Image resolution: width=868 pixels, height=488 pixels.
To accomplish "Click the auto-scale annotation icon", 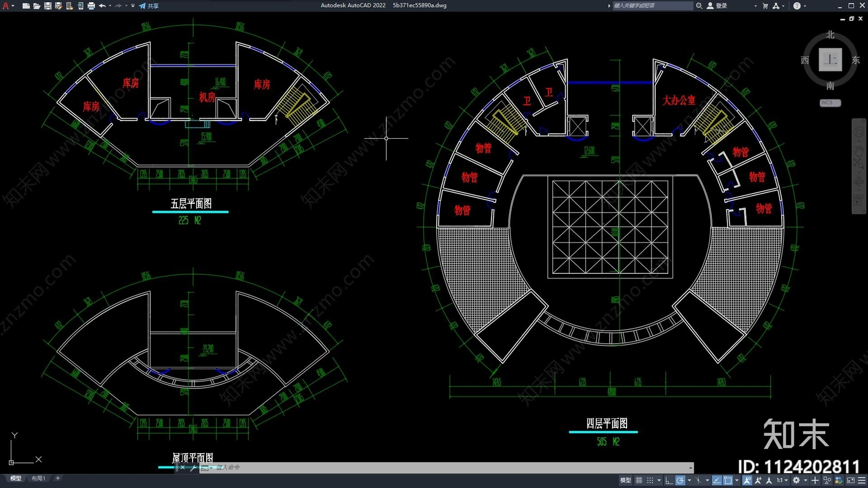I will (x=758, y=480).
